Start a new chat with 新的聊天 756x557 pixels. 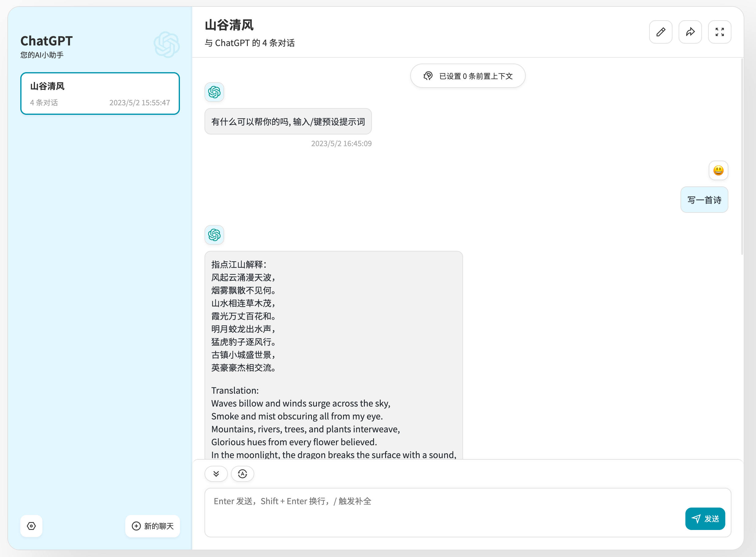click(152, 526)
